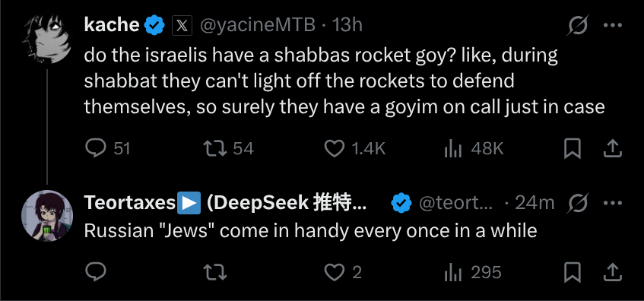Screen dimensions: 644x301
Task: Reply to Teortaxes' tweet
Action: (96, 272)
